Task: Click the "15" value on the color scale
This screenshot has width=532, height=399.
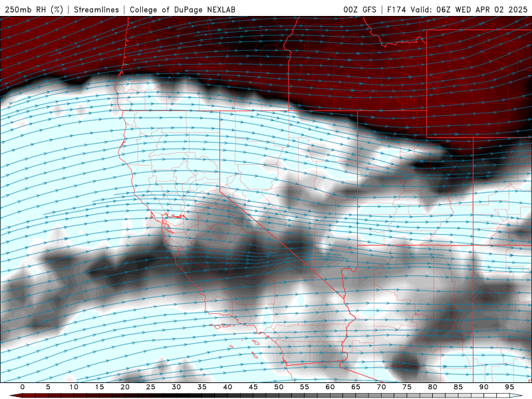Action: pos(99,387)
